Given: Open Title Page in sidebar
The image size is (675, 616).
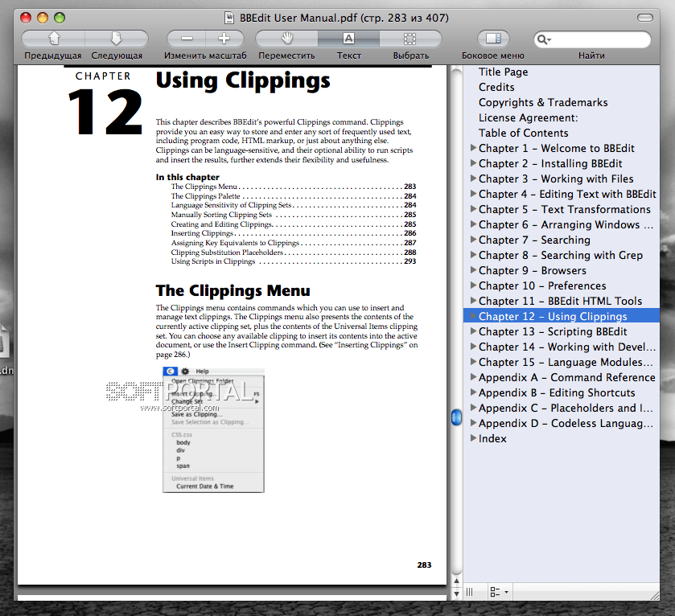Looking at the screenshot, I should [x=503, y=72].
